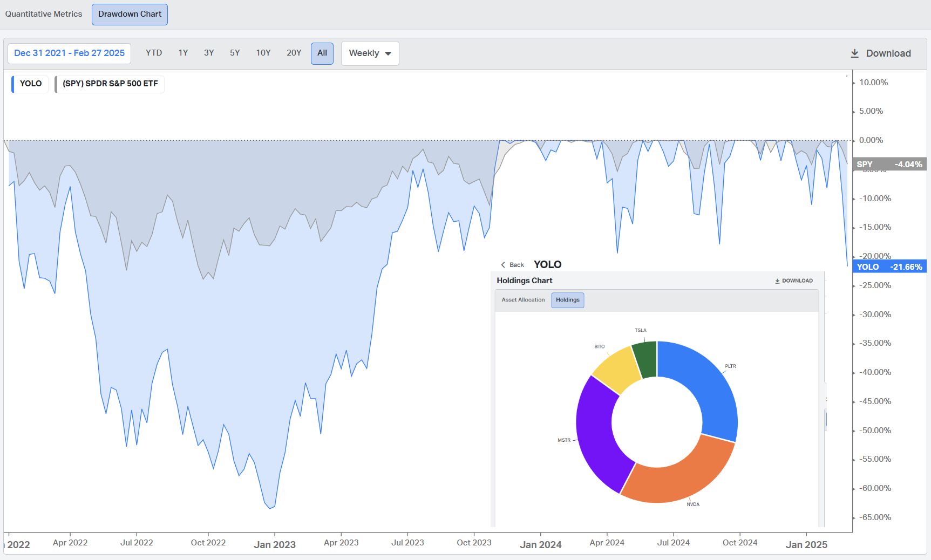Click the -35.00% y-axis label
Image resolution: width=931 pixels, height=560 pixels.
click(875, 343)
